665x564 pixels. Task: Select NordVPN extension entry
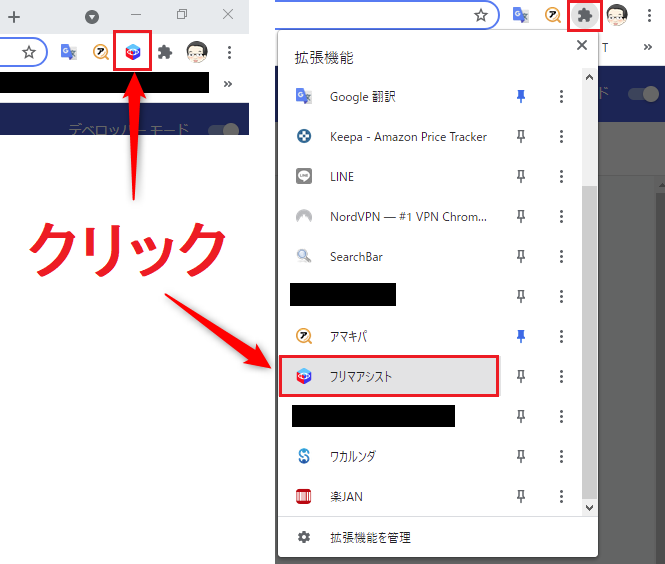tap(389, 216)
